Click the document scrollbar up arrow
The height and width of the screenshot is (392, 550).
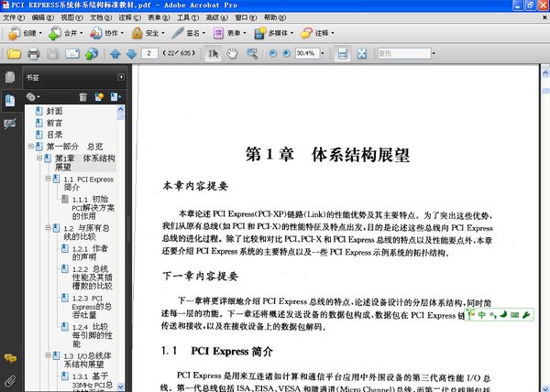[545, 73]
